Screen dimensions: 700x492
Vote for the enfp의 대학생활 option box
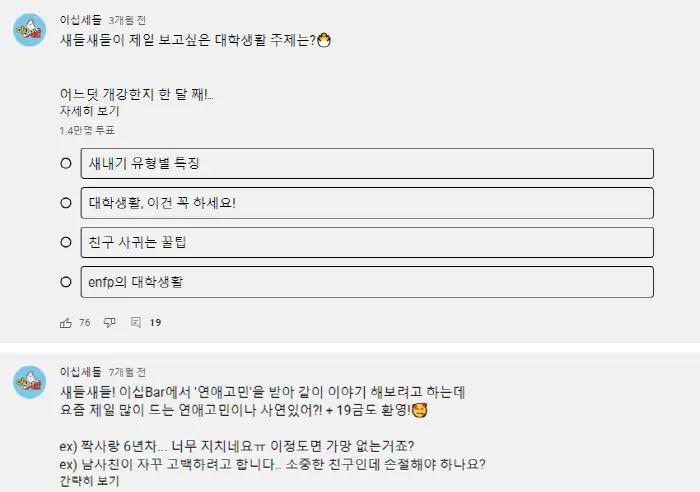pos(367,282)
